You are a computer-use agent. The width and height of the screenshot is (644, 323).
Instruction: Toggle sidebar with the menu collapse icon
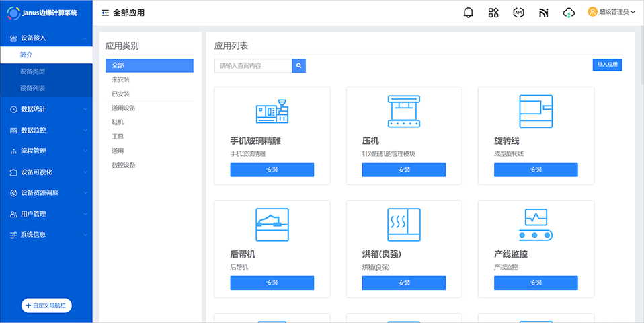coord(106,13)
